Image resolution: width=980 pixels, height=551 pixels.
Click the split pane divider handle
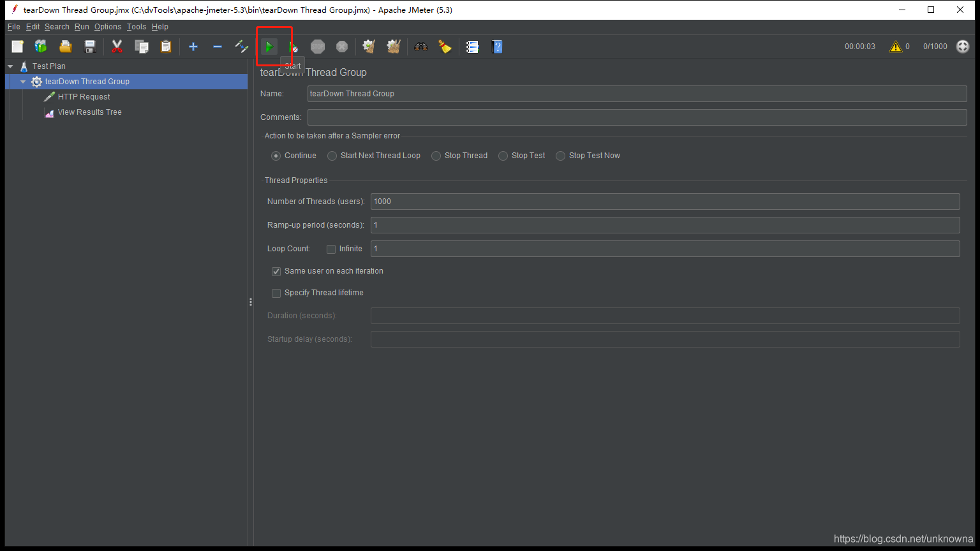click(251, 302)
